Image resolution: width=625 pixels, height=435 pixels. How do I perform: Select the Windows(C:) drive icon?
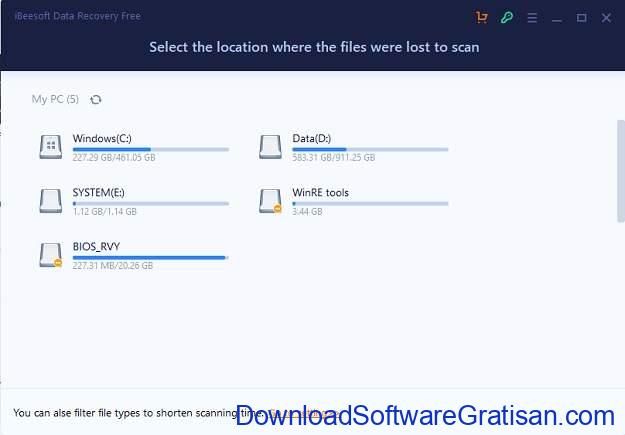click(51, 147)
